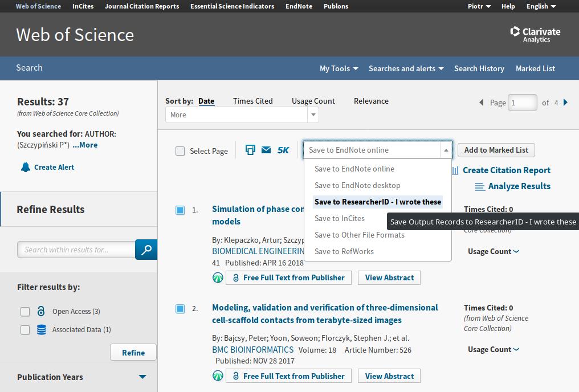Viewport: 579px width, 392px height.
Task: Click the page number input field
Action: tap(522, 103)
